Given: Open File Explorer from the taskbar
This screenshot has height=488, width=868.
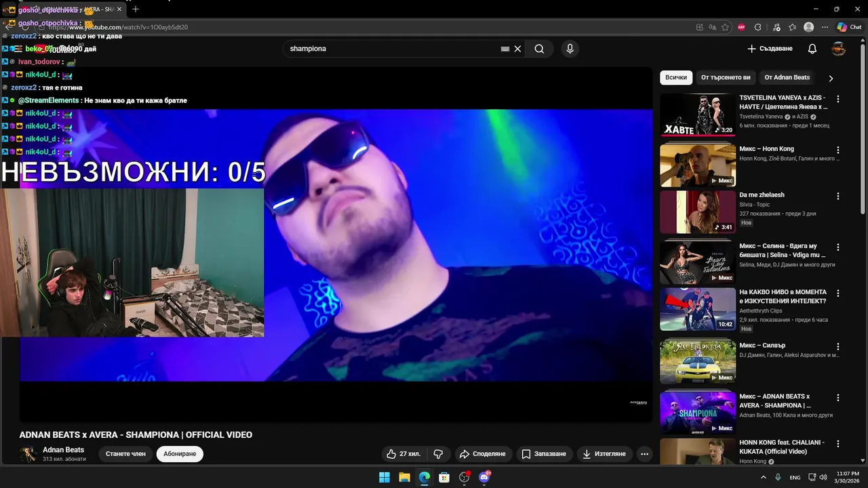Looking at the screenshot, I should click(404, 477).
